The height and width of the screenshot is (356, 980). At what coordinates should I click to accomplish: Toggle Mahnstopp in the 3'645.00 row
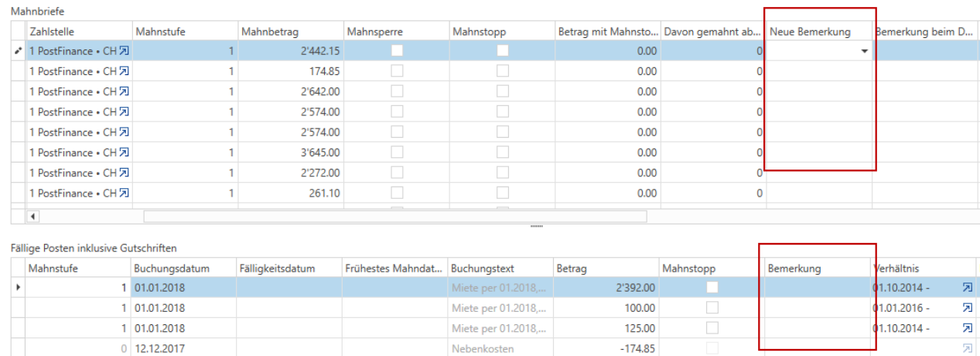tap(503, 152)
